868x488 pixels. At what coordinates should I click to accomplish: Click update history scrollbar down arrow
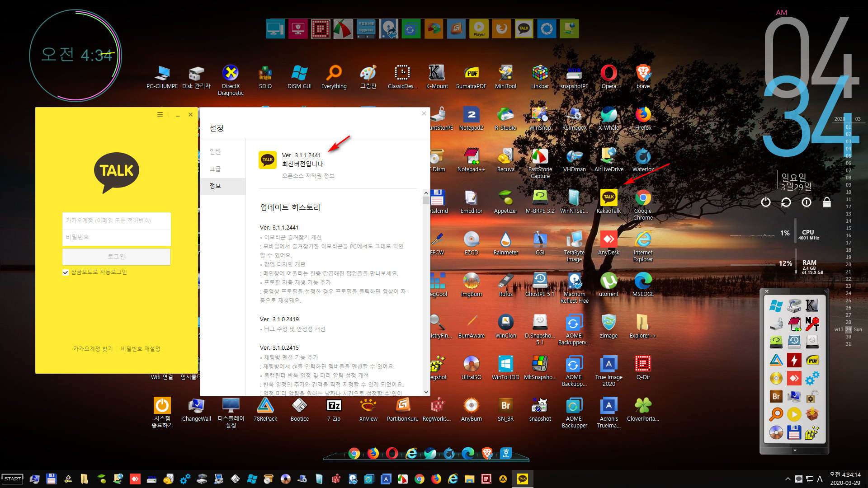coord(426,392)
